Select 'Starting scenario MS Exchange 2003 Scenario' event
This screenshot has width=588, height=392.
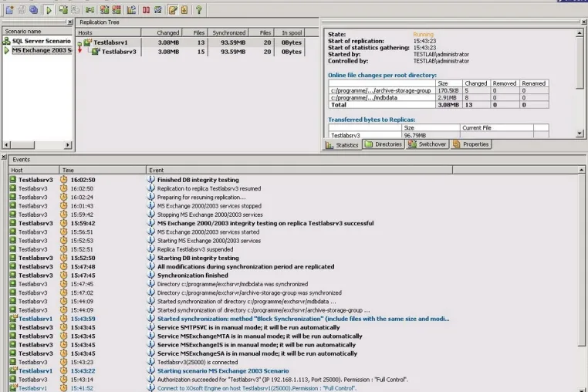pyautogui.click(x=223, y=371)
